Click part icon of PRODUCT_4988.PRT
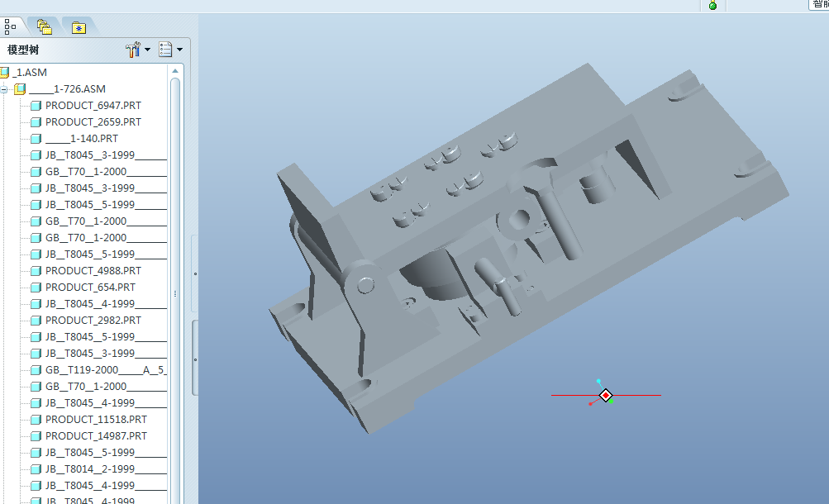The height and width of the screenshot is (504, 829). (36, 271)
